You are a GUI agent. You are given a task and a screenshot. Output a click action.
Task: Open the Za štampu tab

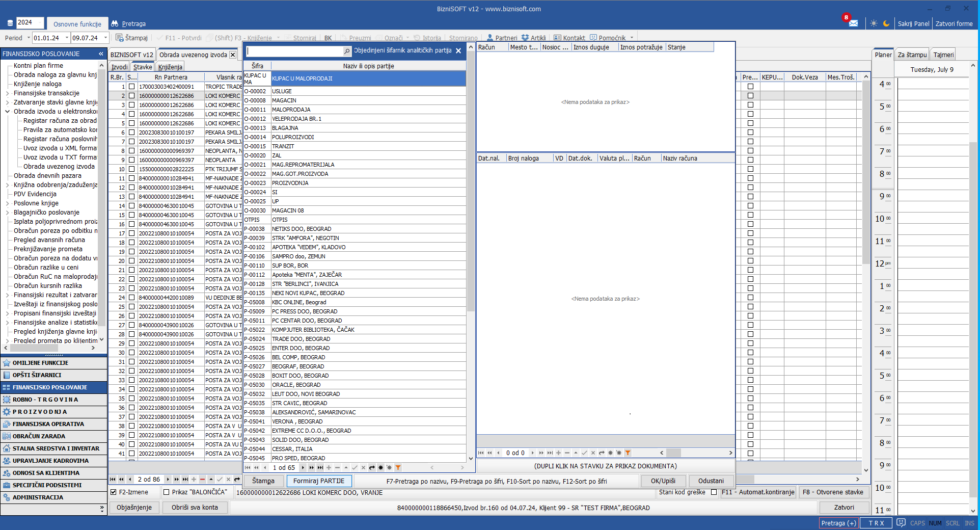[912, 55]
